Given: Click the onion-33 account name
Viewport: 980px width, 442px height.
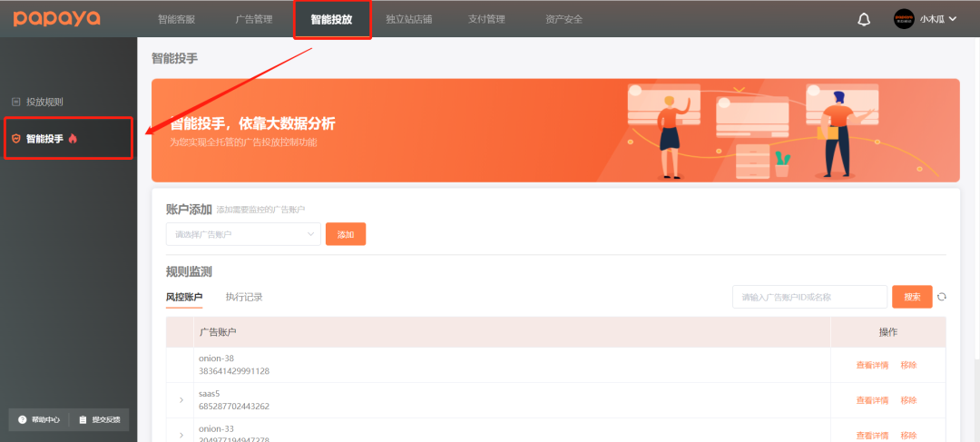Looking at the screenshot, I should 216,429.
